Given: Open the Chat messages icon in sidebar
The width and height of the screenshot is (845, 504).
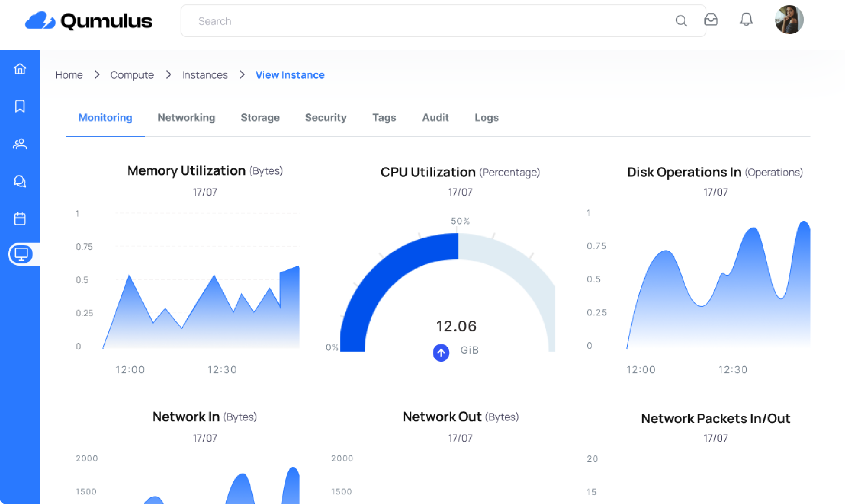Looking at the screenshot, I should tap(20, 181).
